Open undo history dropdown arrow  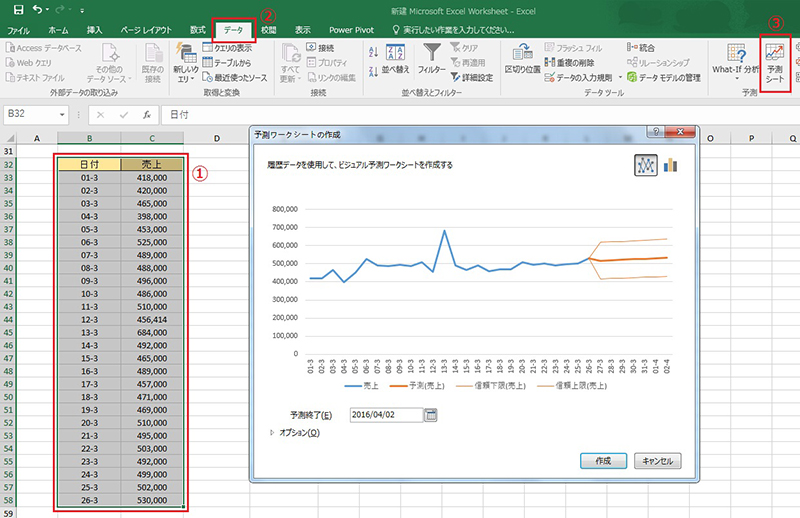click(47, 10)
